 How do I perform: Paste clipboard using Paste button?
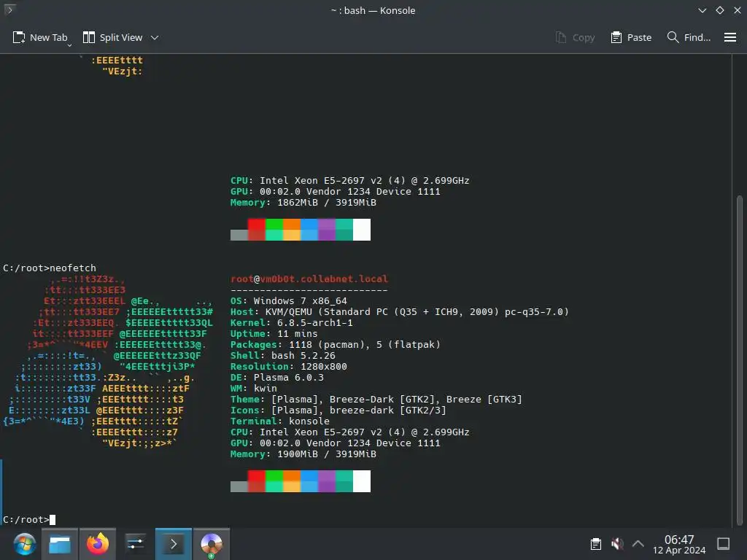[x=631, y=38]
